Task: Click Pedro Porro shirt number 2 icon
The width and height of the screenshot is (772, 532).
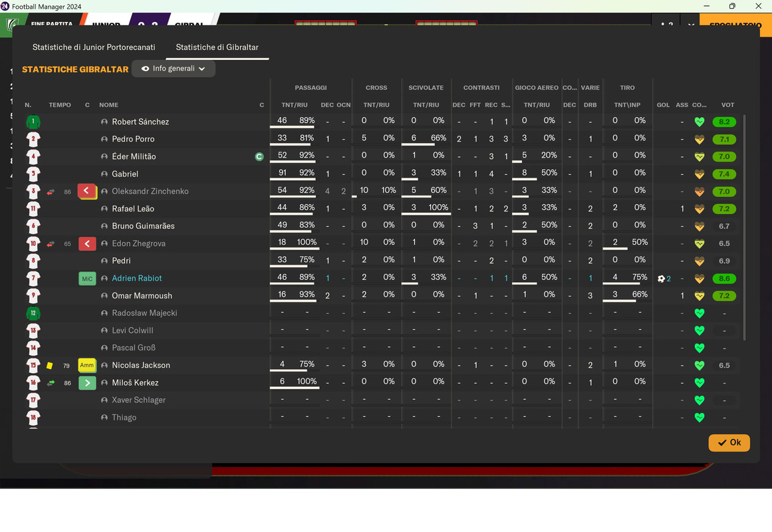Action: click(33, 139)
